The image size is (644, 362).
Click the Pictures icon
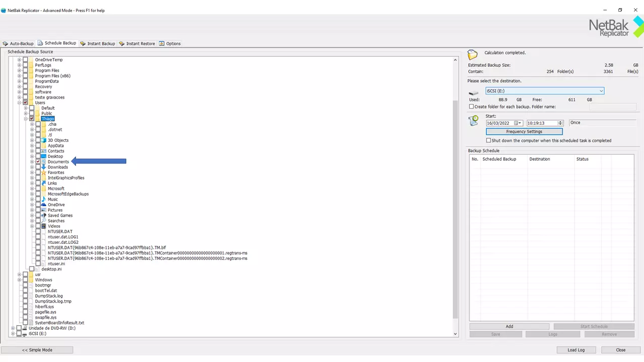(44, 210)
